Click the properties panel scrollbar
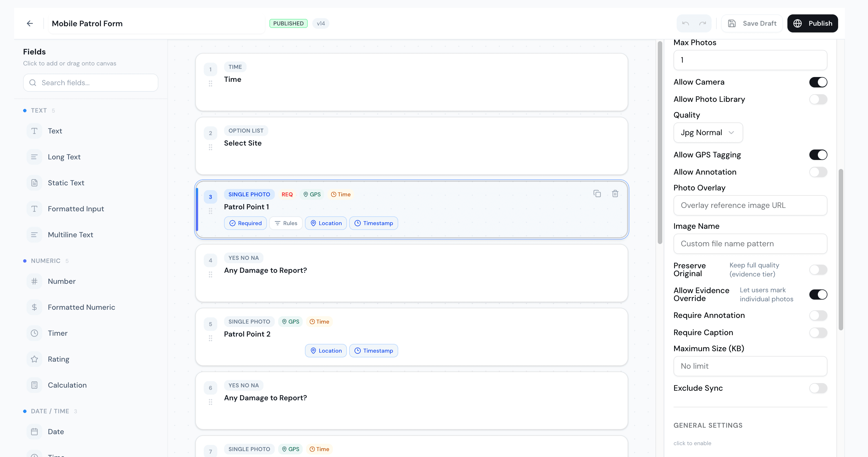868x457 pixels. coord(841,250)
